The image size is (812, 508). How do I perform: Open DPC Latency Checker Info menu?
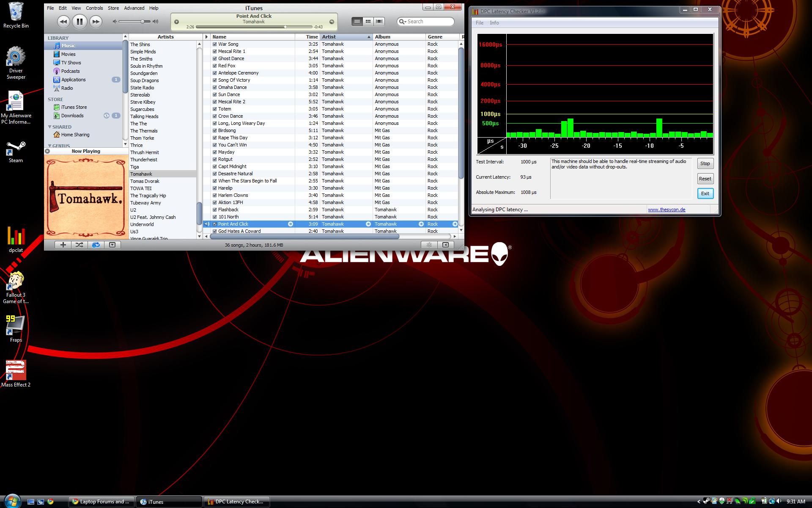(494, 23)
